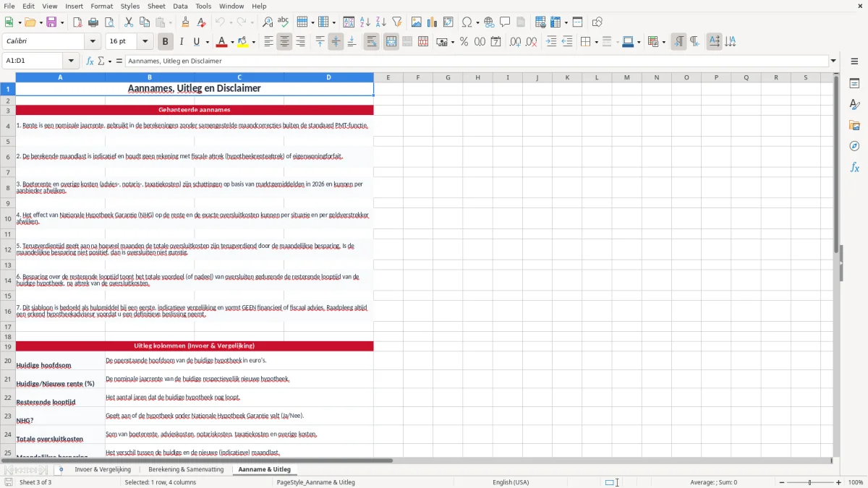Open sidebar Properties panel

tap(854, 84)
